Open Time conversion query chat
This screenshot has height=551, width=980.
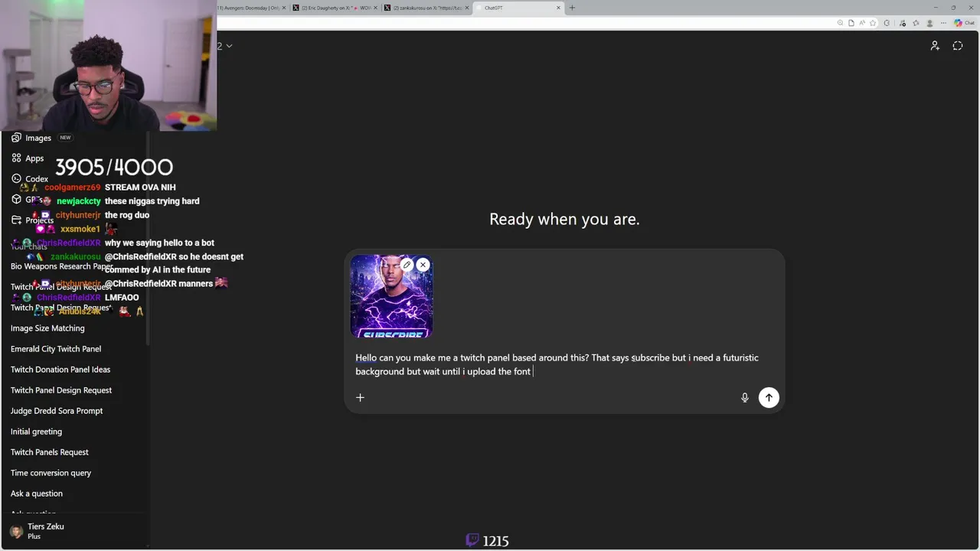point(51,473)
